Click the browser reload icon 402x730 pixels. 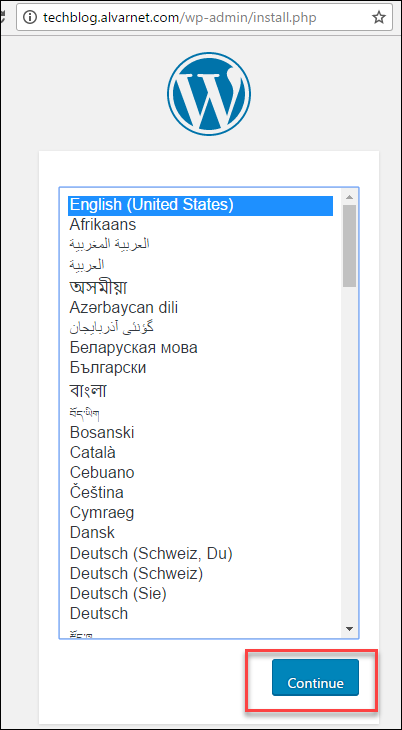2,18
